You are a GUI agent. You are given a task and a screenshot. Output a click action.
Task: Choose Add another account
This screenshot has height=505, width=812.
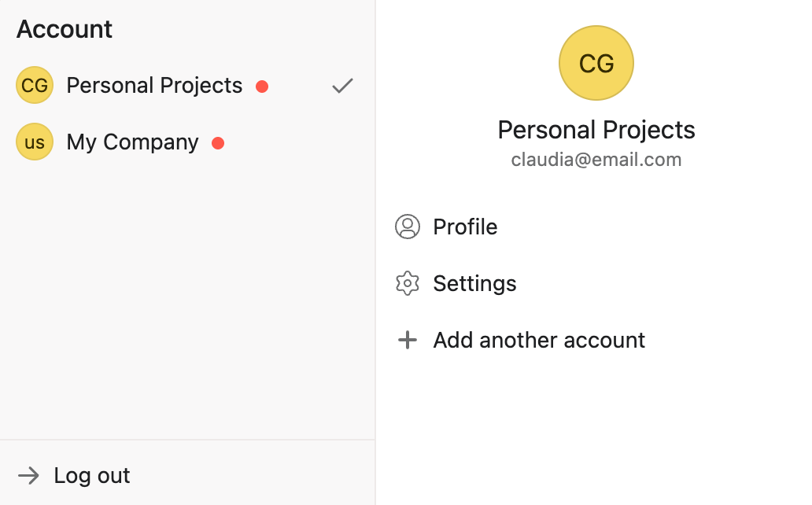pos(539,340)
